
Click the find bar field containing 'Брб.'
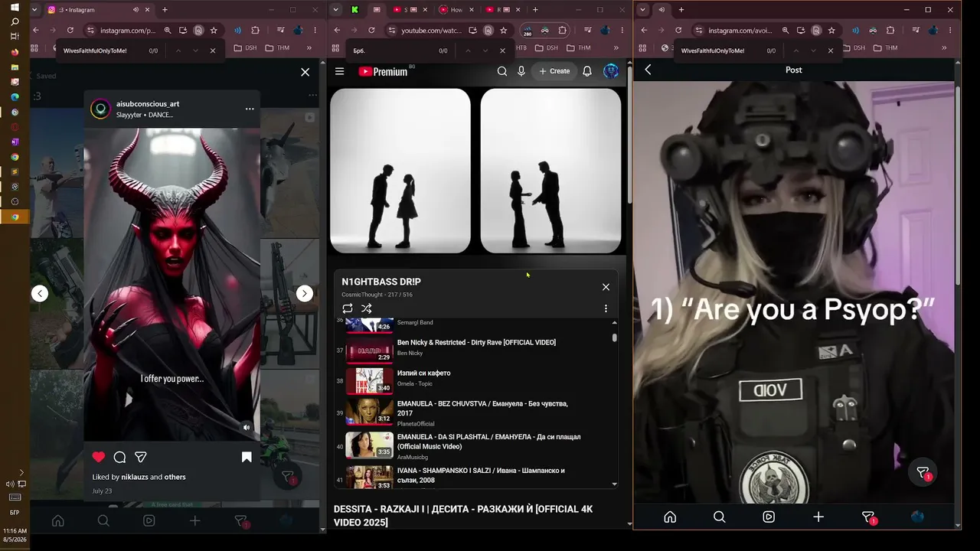pyautogui.click(x=390, y=51)
